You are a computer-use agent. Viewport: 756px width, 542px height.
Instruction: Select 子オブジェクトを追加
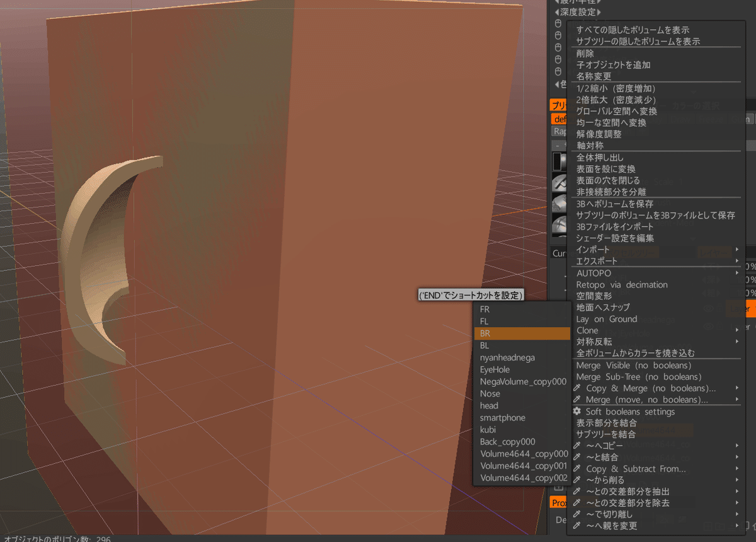point(613,65)
